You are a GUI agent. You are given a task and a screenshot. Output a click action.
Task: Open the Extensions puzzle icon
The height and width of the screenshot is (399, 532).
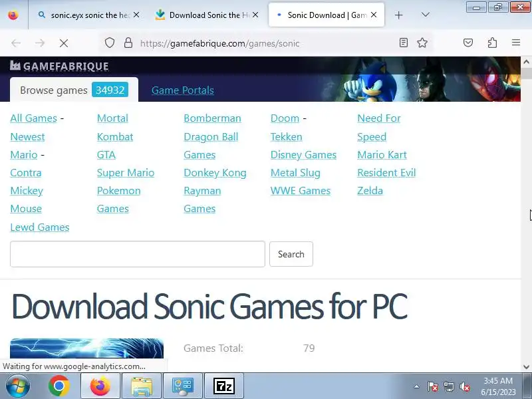[x=492, y=43]
